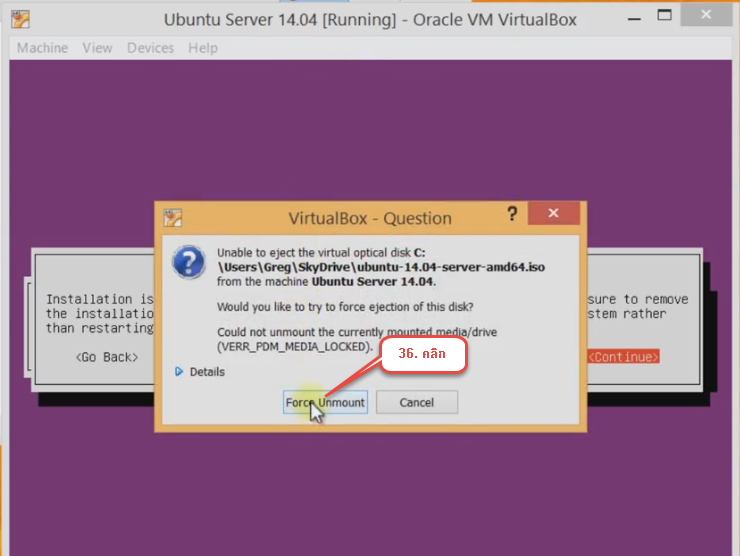
Task: Close the Ubuntu Server VirtualBox window
Action: [x=706, y=15]
